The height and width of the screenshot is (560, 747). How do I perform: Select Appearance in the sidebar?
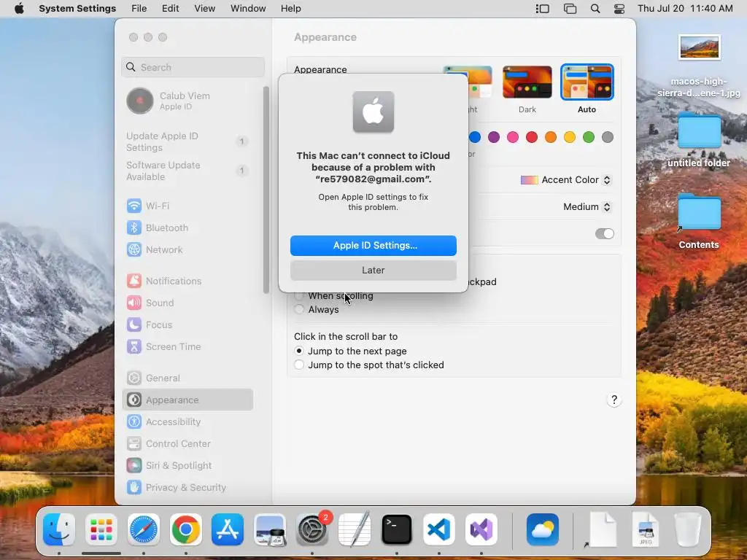point(187,400)
